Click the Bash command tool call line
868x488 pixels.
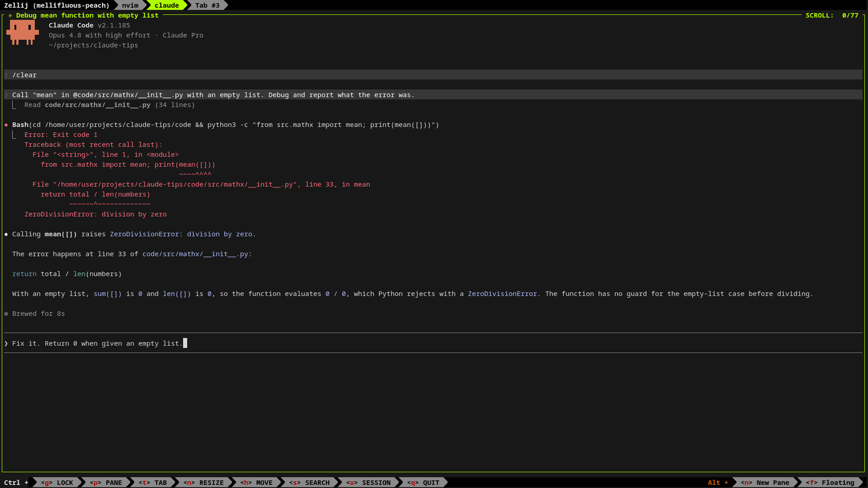pos(225,125)
